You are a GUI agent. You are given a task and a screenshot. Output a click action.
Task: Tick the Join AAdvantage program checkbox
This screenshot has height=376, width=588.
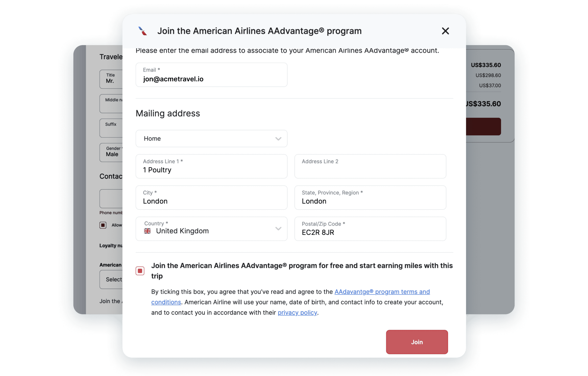click(140, 271)
